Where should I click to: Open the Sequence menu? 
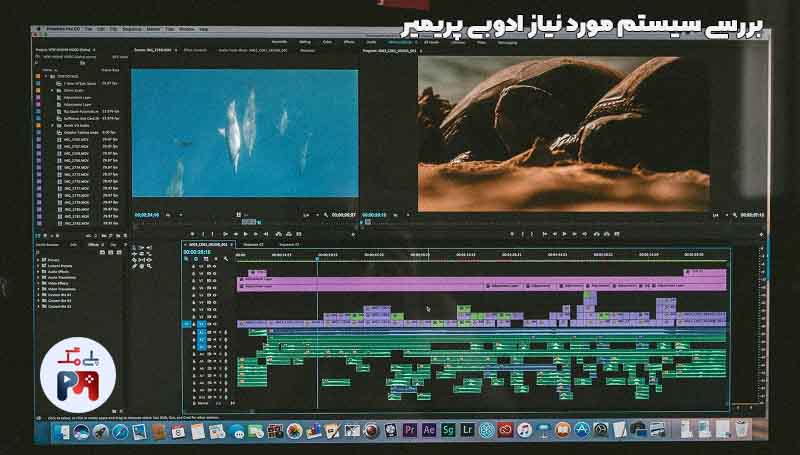[132, 29]
